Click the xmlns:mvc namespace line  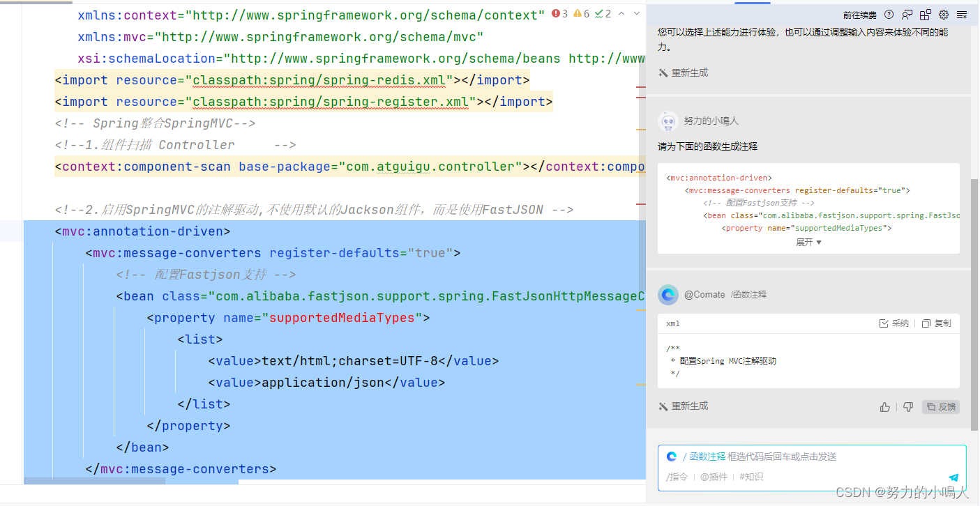280,37
